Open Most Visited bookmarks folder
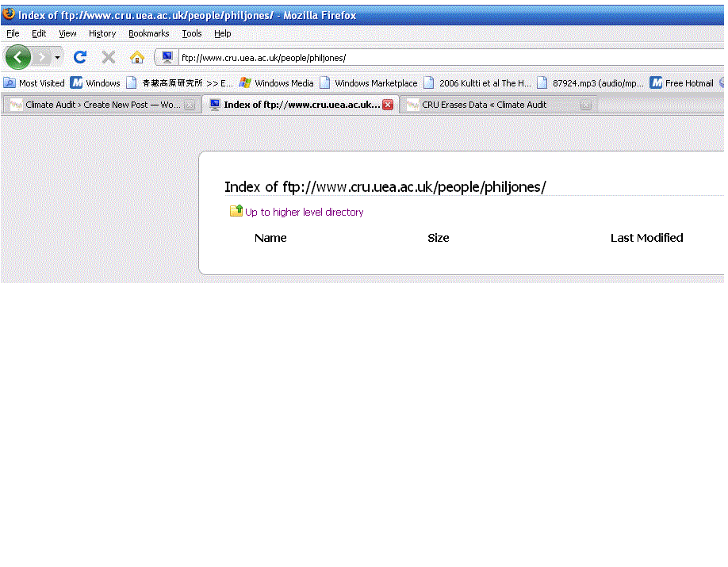Screen dimensions: 728x567 [x=34, y=83]
